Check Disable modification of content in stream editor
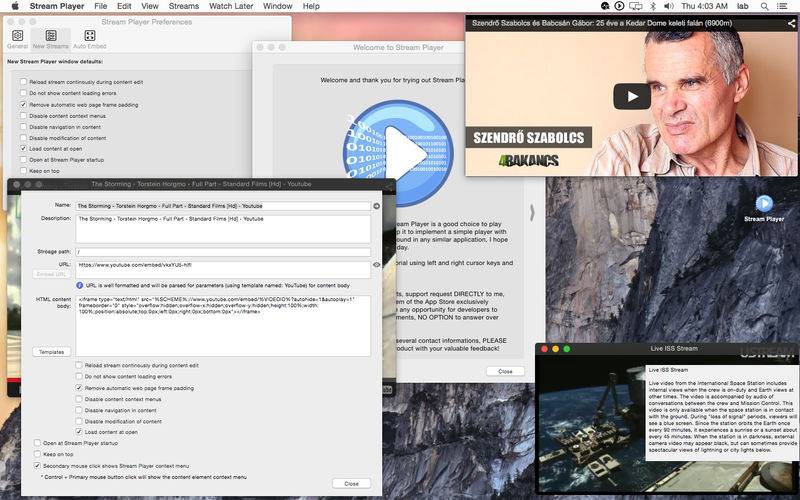800x500 pixels. pyautogui.click(x=79, y=421)
